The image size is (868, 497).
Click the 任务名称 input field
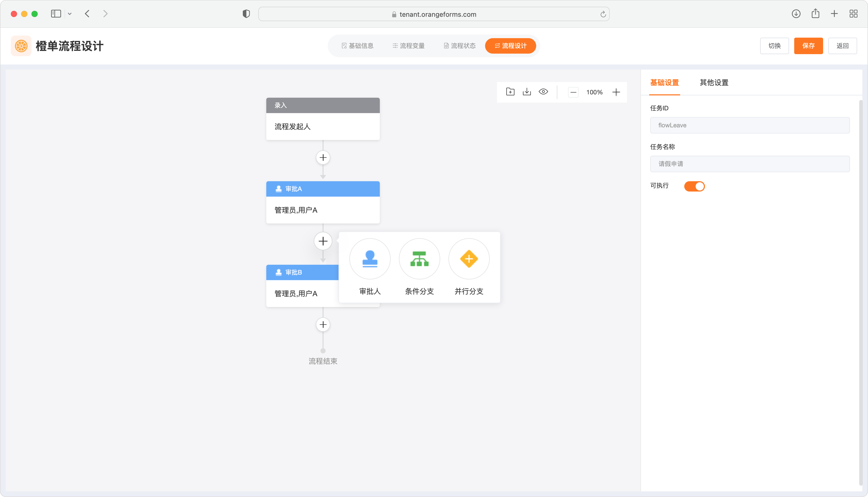[750, 164]
